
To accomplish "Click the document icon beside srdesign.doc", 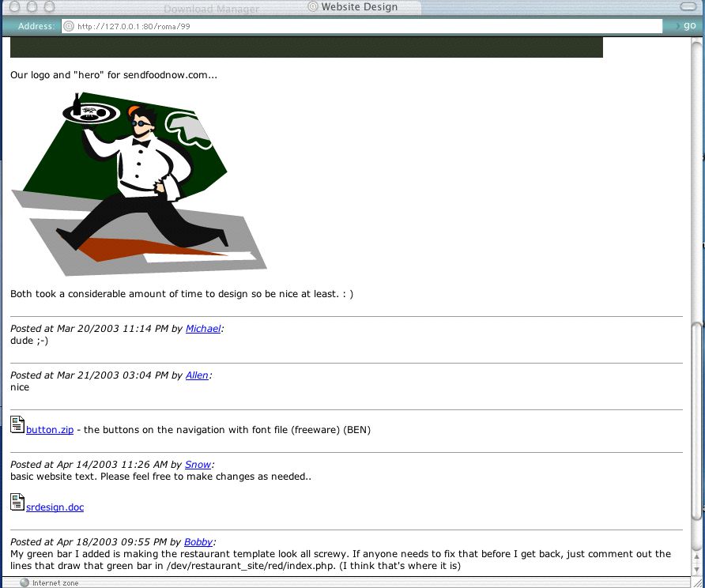I will (17, 502).
